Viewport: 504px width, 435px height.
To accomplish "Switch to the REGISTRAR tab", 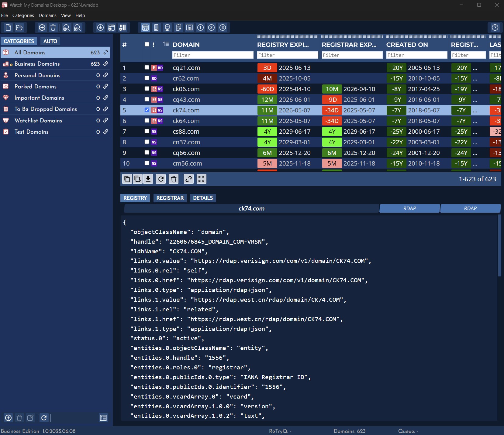I will [170, 198].
